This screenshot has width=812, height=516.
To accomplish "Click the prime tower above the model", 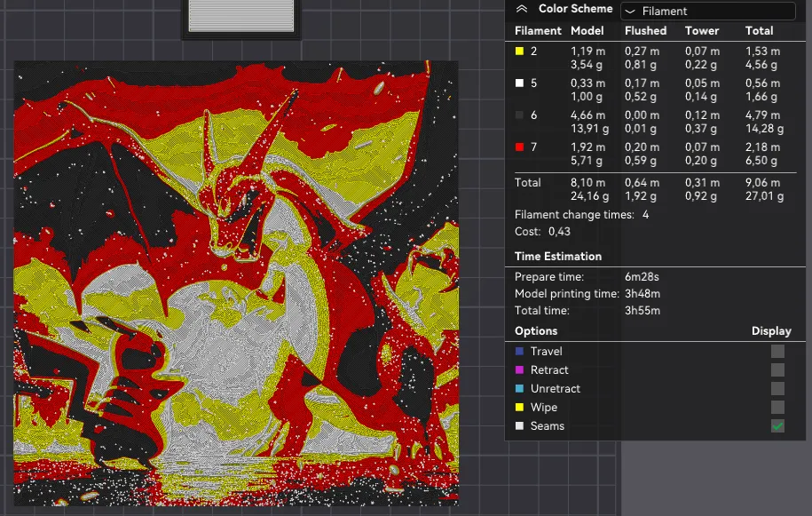I will pyautogui.click(x=241, y=17).
